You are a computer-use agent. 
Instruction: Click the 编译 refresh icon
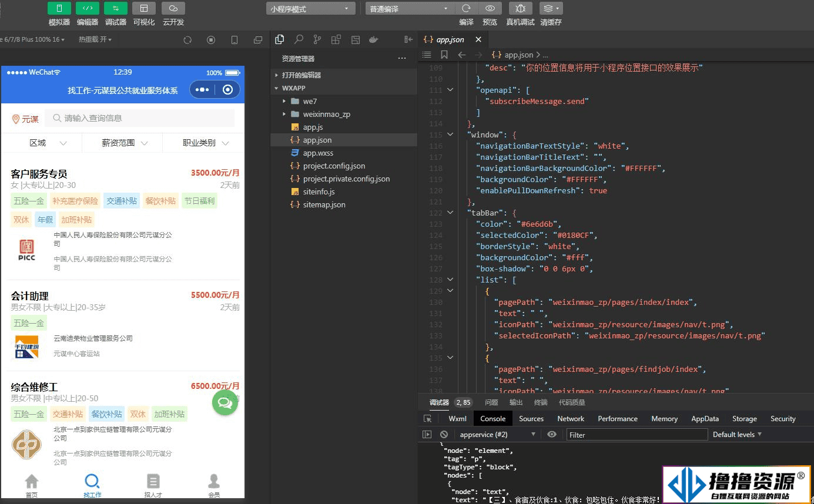(x=466, y=8)
